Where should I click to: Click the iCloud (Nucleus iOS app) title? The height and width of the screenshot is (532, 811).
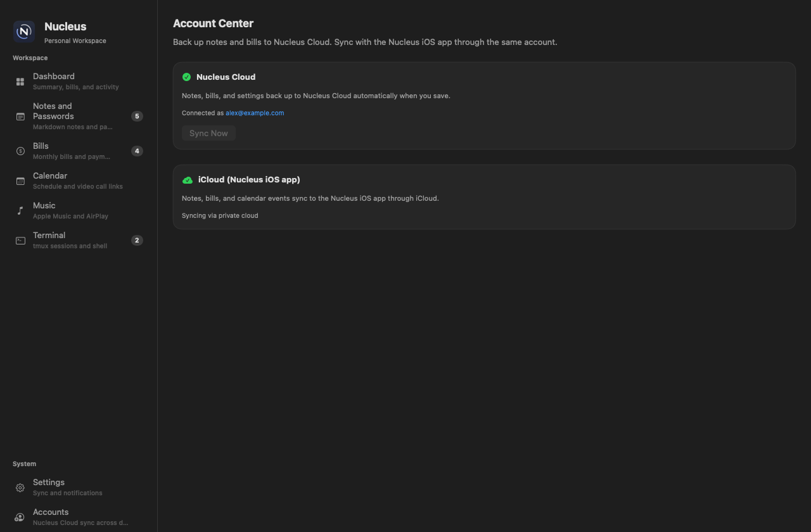tap(249, 179)
